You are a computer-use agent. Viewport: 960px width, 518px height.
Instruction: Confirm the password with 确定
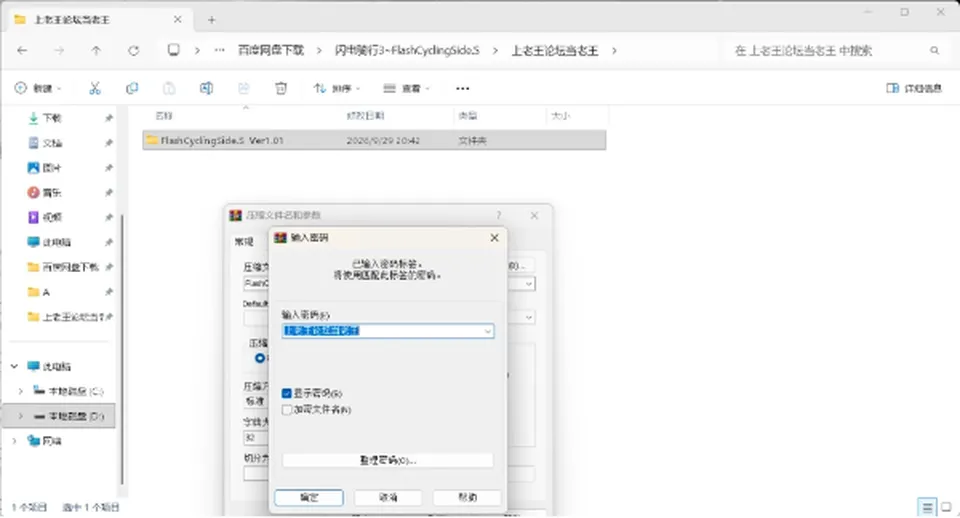(309, 497)
